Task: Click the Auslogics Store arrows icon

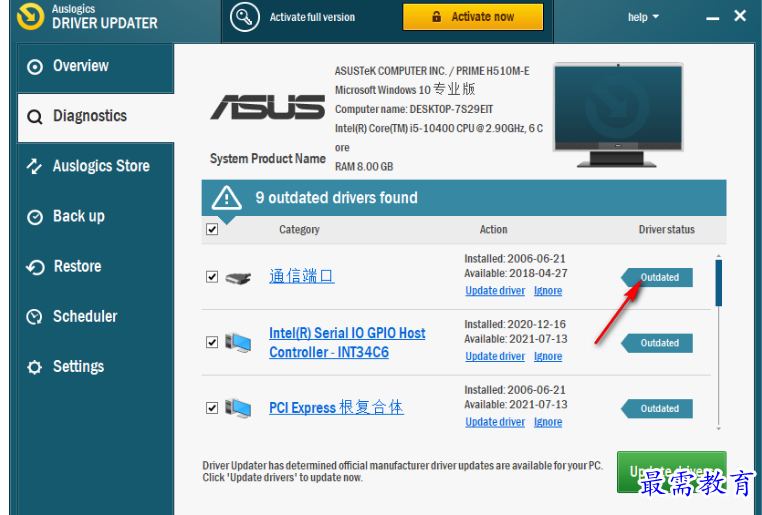Action: 35,166
